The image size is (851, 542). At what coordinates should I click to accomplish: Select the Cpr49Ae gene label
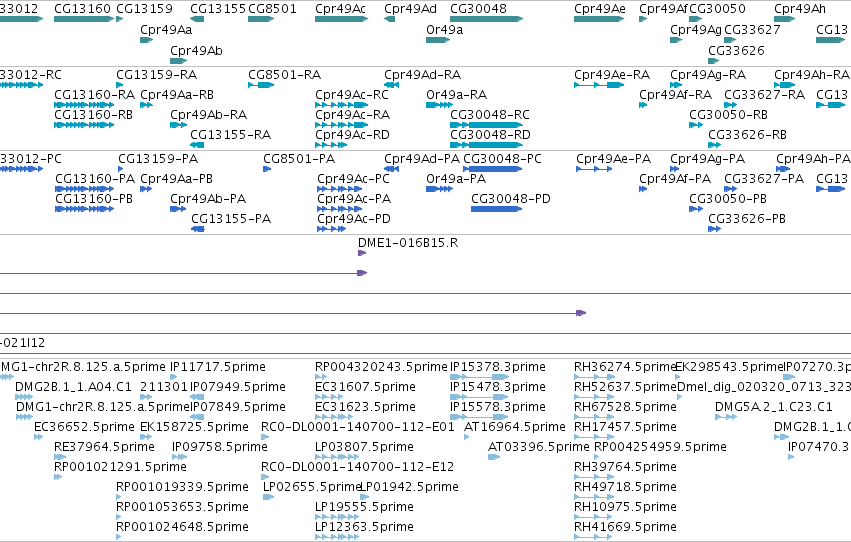click(x=600, y=9)
